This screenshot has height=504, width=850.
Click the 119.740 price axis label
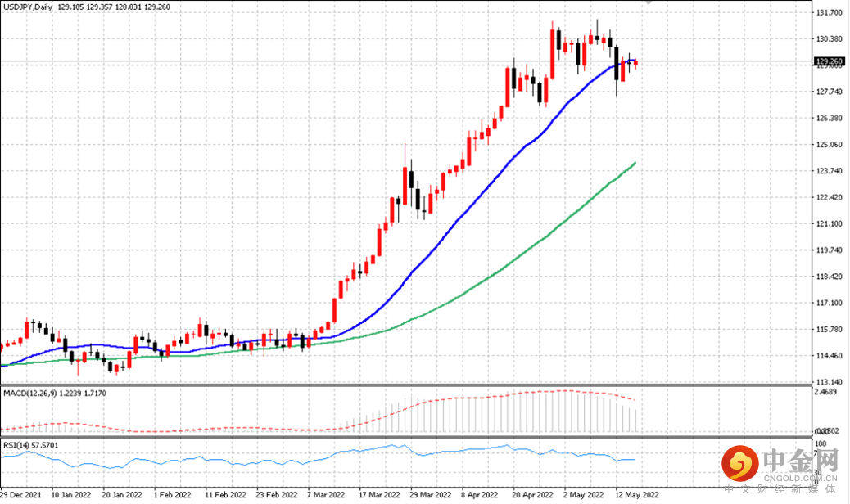tap(830, 250)
